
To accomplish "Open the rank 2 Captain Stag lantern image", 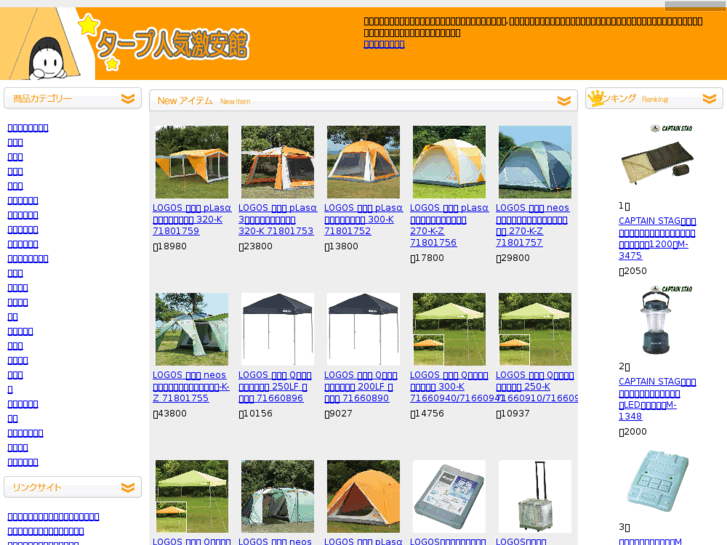I will tap(657, 319).
